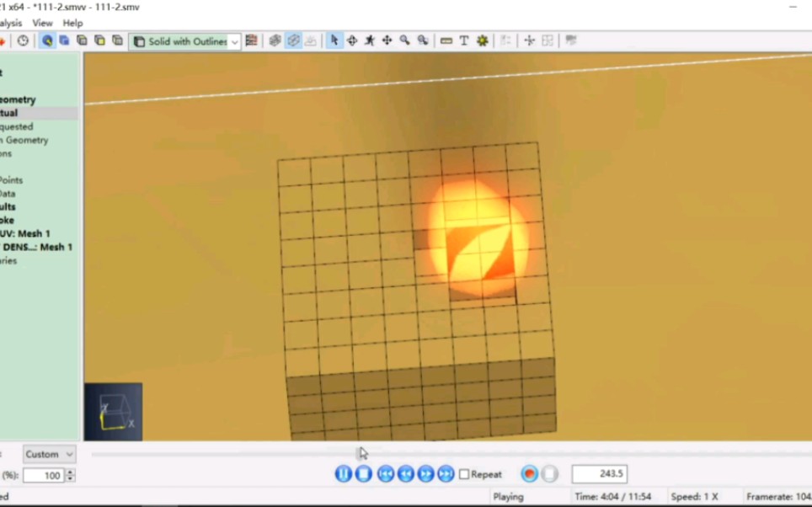Click the blue cube view icon beside the highlighted one
This screenshot has width=812, height=507.
click(64, 40)
